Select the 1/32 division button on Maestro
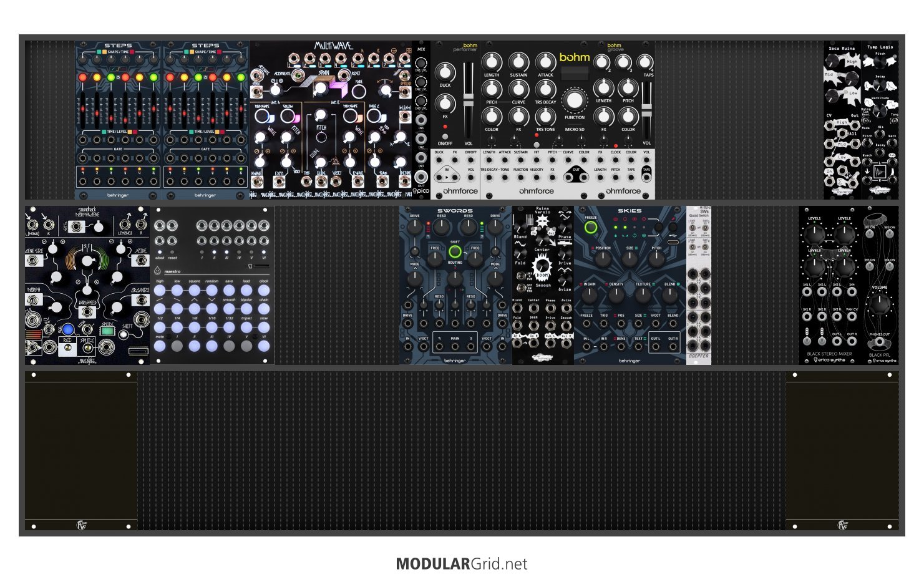Viewport: 924px width, 577px height. 229,327
